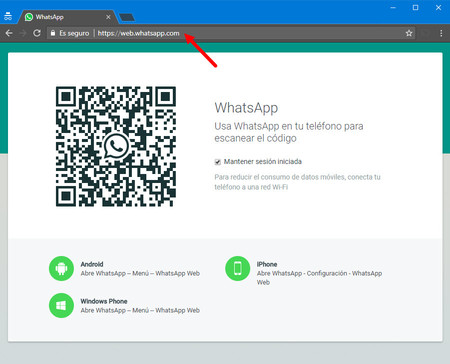450x364 pixels.
Task: Uncheck 'Mantener sesión iniciada' checkbox
Action: coord(218,162)
